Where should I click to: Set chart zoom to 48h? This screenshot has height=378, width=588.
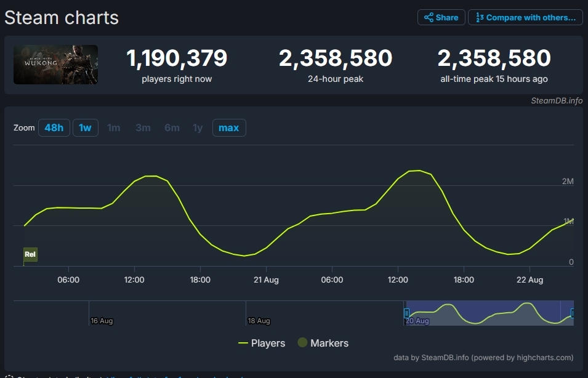point(54,128)
